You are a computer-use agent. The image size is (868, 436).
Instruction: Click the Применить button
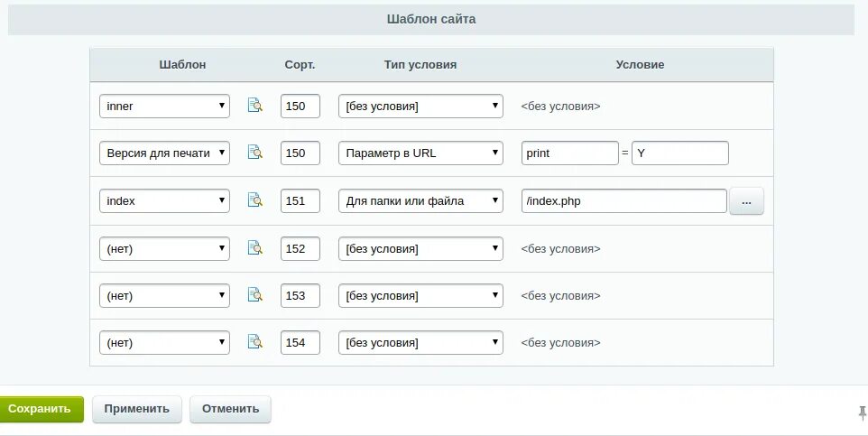[136, 409]
